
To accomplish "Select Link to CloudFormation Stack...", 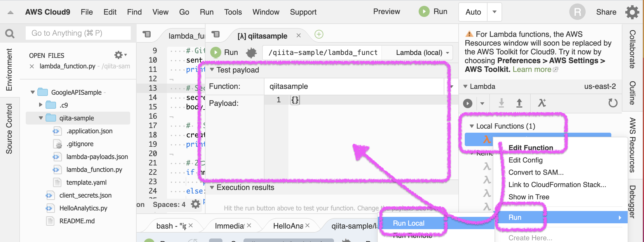I will click(x=557, y=185).
